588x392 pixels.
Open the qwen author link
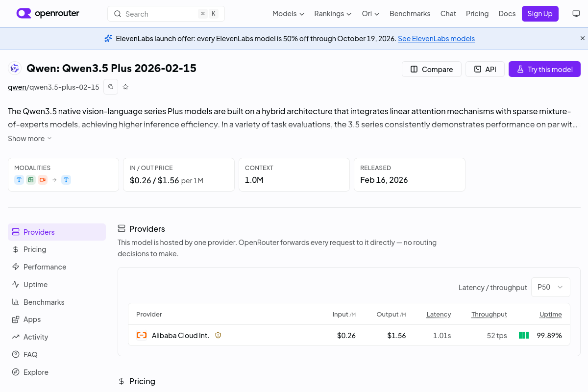[x=17, y=87]
